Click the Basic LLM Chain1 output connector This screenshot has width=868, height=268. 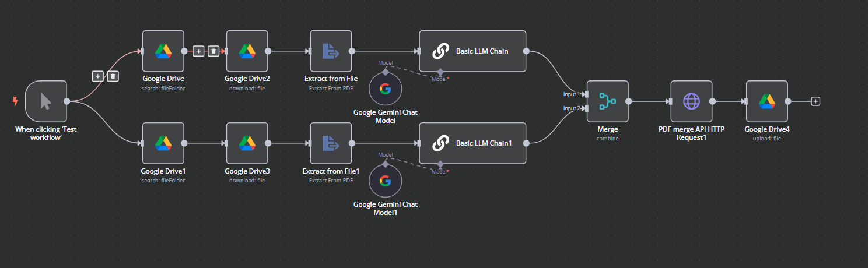pyautogui.click(x=526, y=143)
